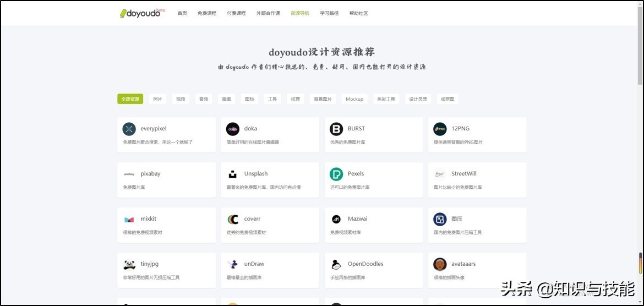Image resolution: width=644 pixels, height=306 pixels.
Task: Select the 全部资源 filter tab
Action: 130,99
